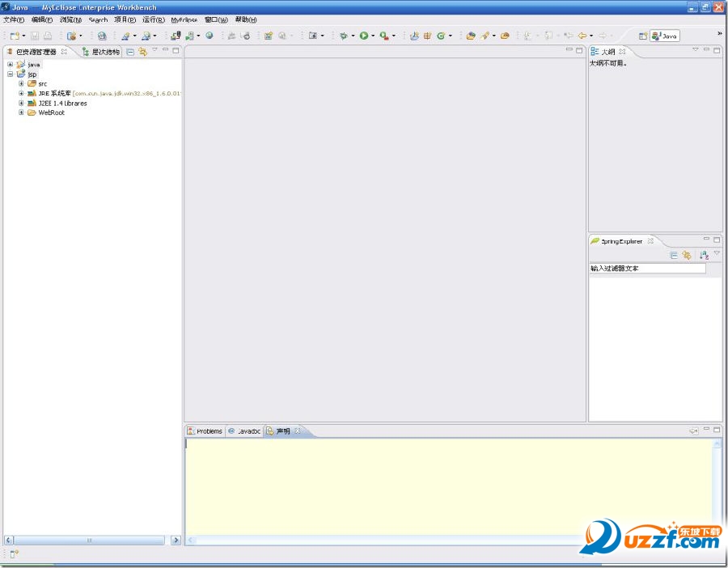Collapse the jsp project node
728x568 pixels.
click(11, 74)
